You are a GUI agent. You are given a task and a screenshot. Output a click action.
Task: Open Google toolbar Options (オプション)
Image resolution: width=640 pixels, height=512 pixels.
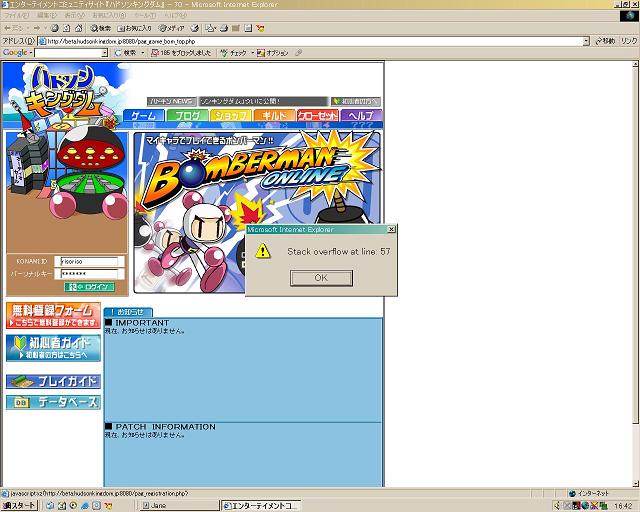[273, 53]
